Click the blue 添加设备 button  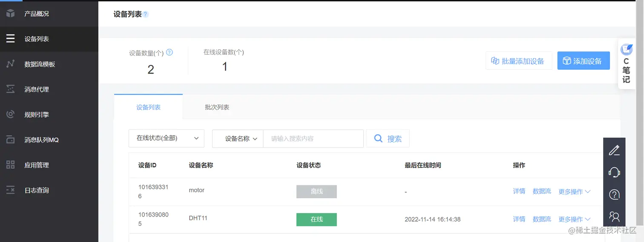coord(584,61)
